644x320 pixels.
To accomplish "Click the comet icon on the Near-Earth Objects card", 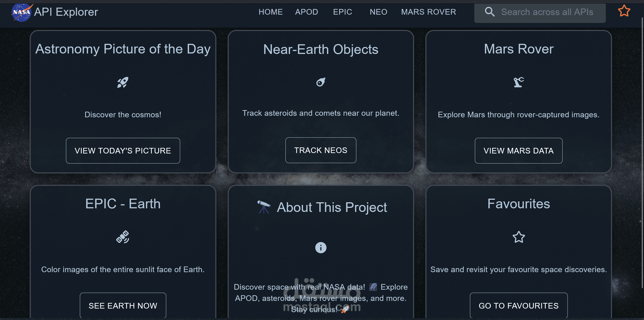I will [321, 82].
